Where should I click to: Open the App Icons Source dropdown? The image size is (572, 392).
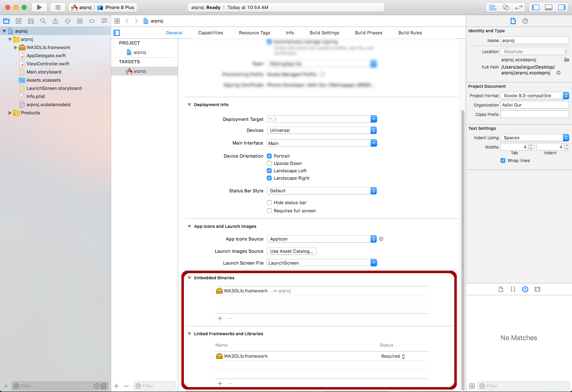pos(322,239)
